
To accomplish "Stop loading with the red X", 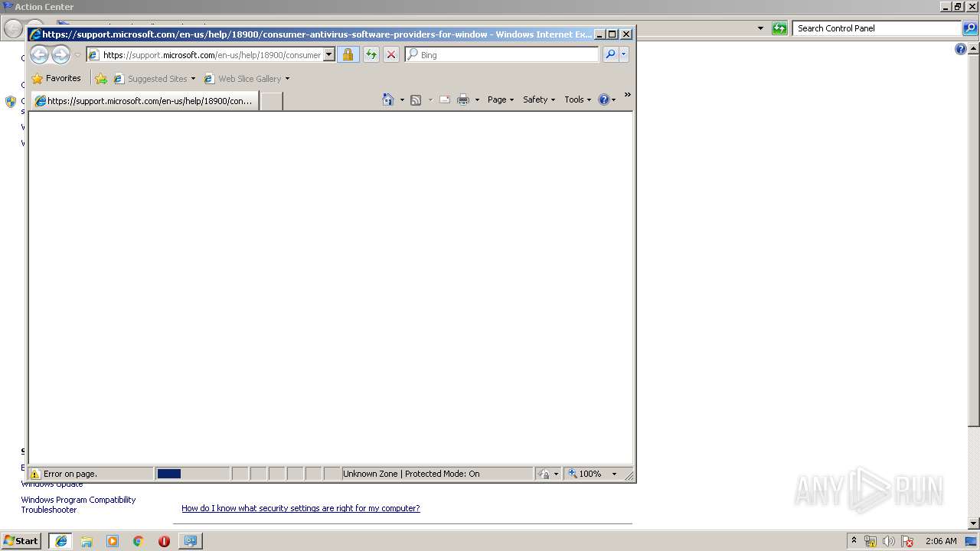I will [x=390, y=55].
